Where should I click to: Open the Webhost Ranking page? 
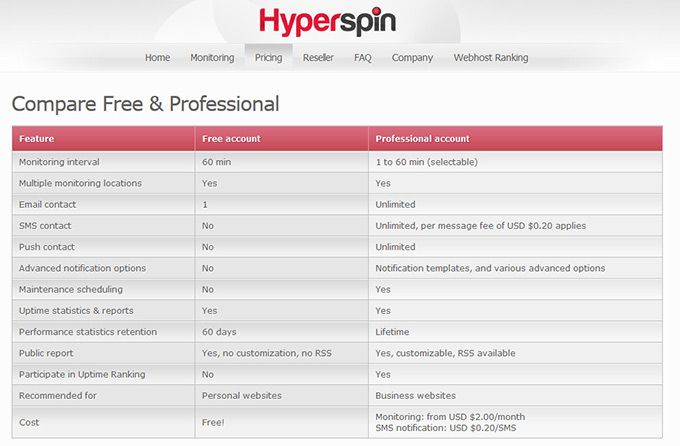[x=491, y=57]
